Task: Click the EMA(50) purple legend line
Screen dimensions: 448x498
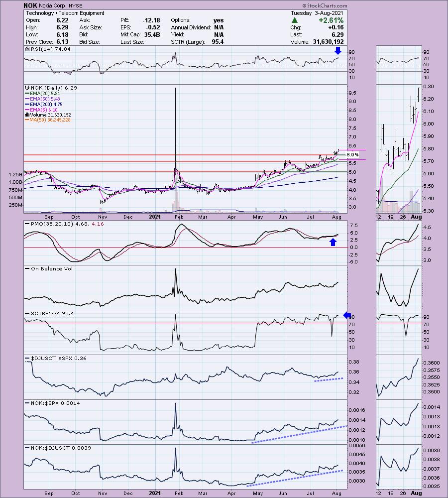Action: (x=27, y=99)
